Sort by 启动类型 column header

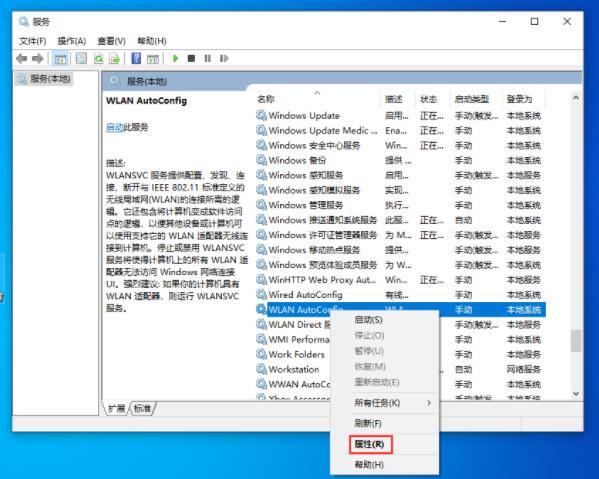pyautogui.click(x=472, y=99)
